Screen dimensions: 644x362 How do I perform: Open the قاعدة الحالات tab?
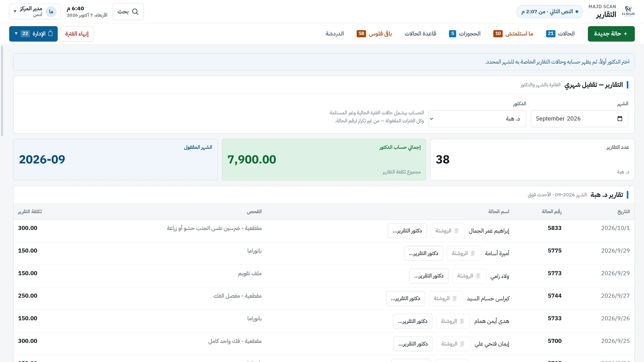coord(420,34)
